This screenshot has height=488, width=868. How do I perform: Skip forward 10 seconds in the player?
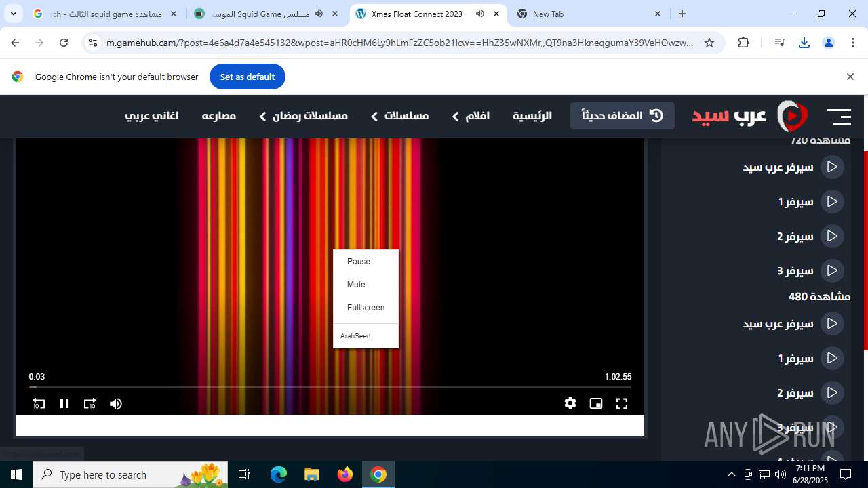click(90, 403)
